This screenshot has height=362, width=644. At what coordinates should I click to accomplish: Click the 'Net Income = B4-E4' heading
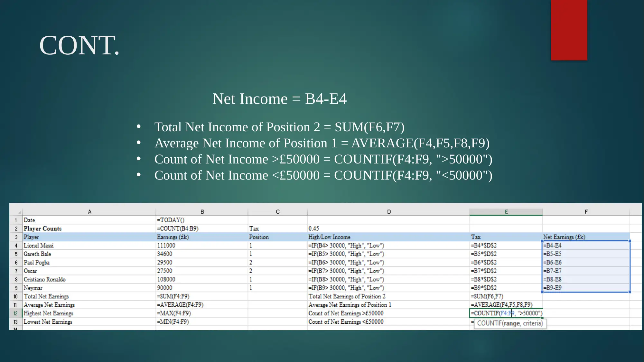coord(279,99)
